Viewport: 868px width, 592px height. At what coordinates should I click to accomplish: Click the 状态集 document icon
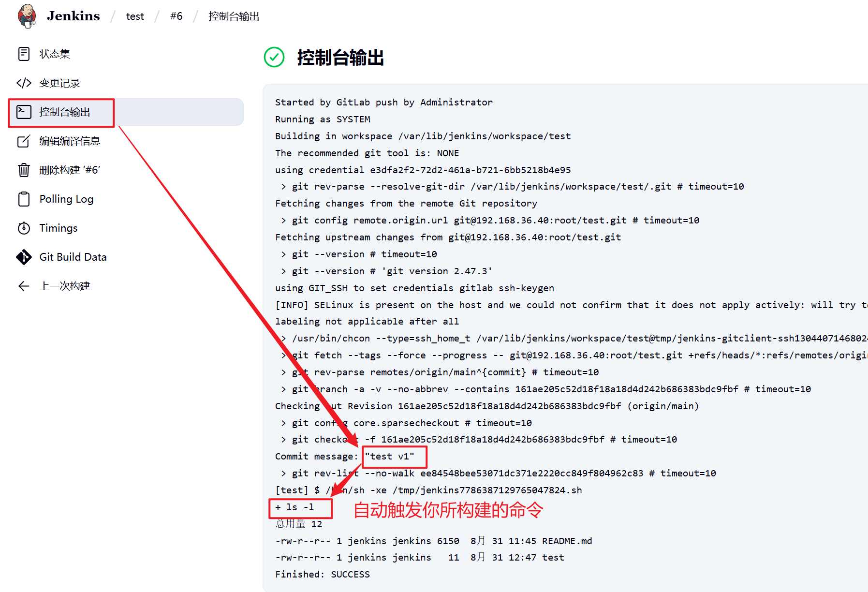pos(24,54)
